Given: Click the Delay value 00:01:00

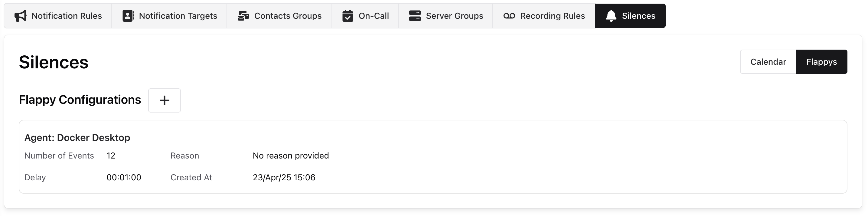Looking at the screenshot, I should [x=124, y=177].
